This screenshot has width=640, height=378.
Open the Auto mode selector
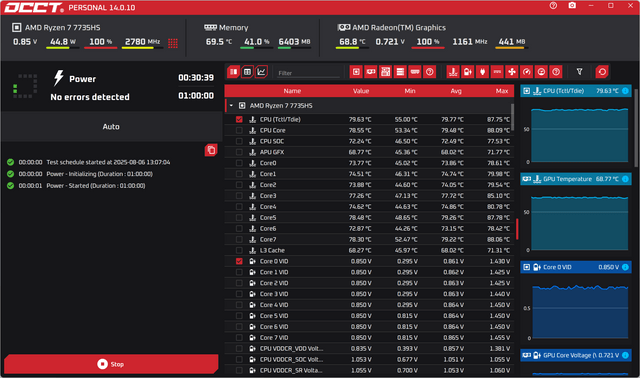click(x=111, y=127)
